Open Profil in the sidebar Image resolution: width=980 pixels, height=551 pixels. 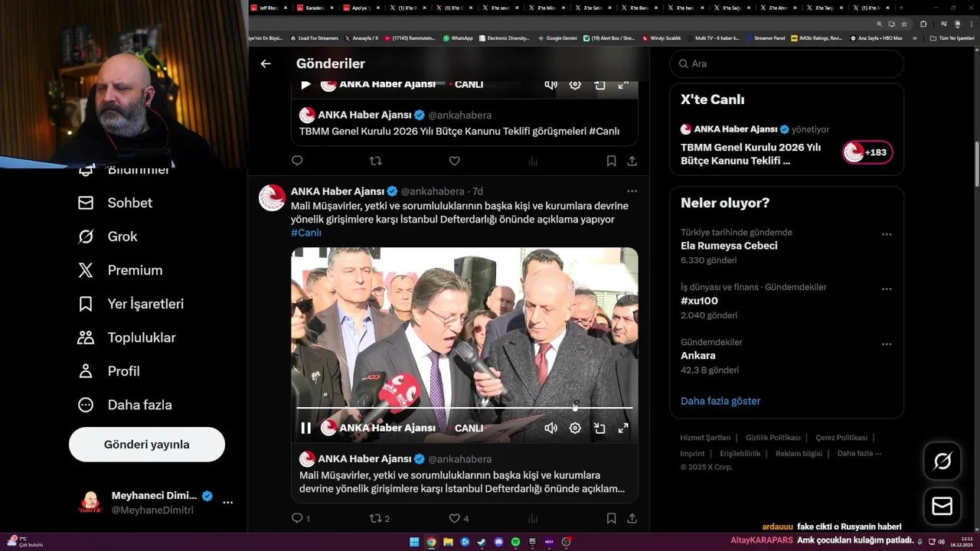click(108, 371)
